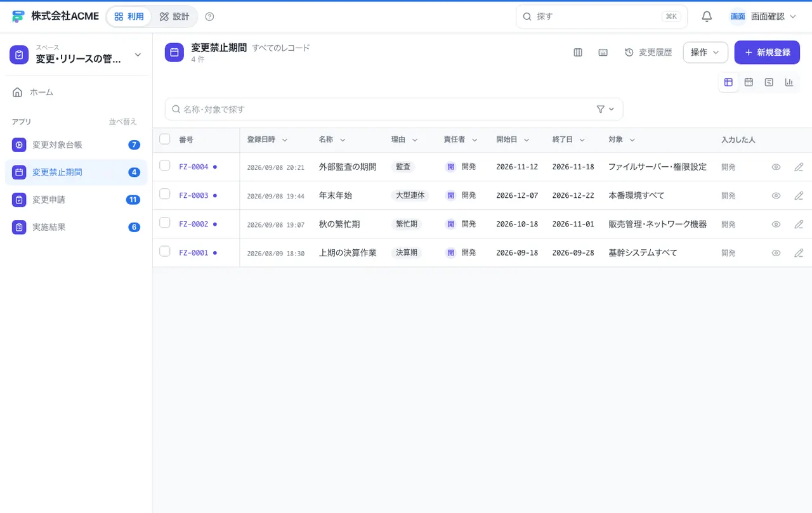
Task: Switch to chart view icon
Action: [x=789, y=82]
